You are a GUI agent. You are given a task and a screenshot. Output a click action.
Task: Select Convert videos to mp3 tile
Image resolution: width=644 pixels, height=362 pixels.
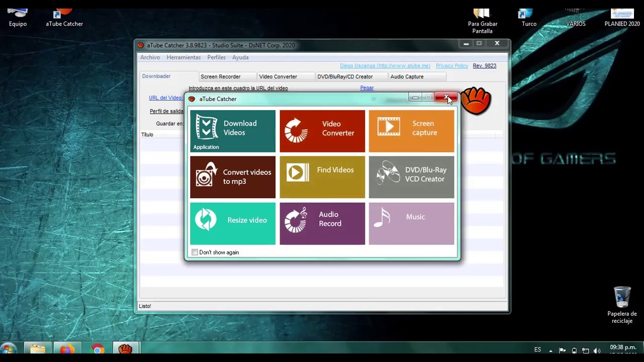point(232,177)
